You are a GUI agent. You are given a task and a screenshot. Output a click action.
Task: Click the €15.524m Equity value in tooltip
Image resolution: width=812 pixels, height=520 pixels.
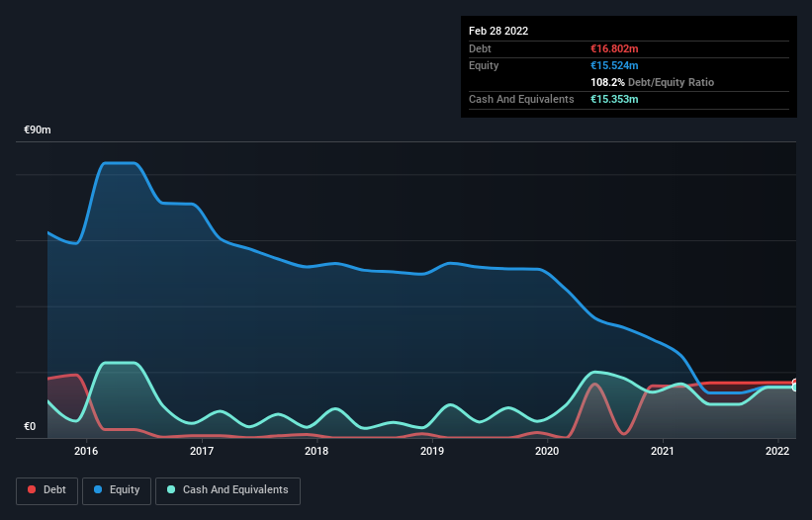click(614, 65)
